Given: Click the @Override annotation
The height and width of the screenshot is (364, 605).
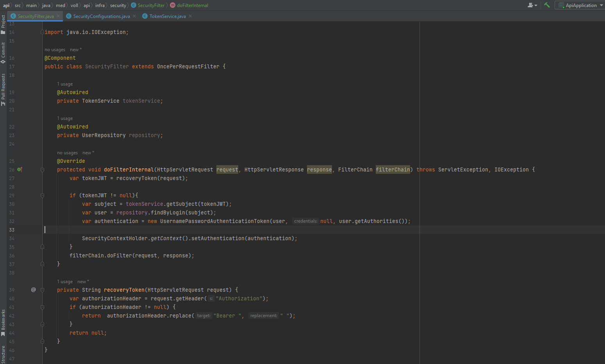Looking at the screenshot, I should click(71, 161).
